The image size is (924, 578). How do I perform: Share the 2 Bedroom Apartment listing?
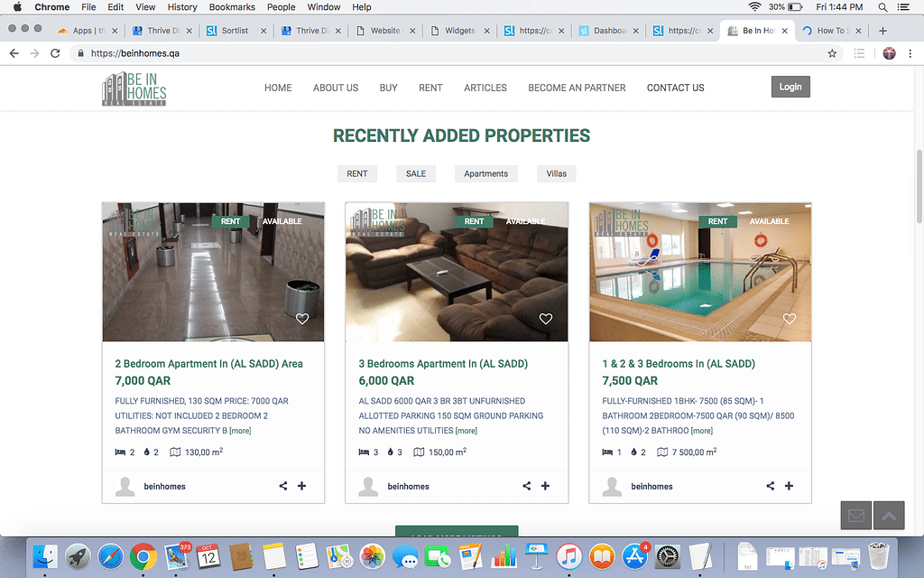pyautogui.click(x=283, y=486)
